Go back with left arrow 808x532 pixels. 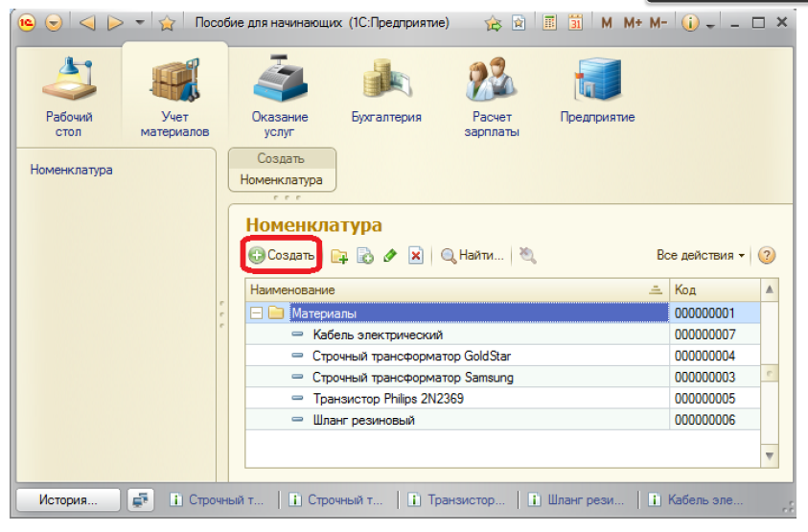tap(87, 23)
